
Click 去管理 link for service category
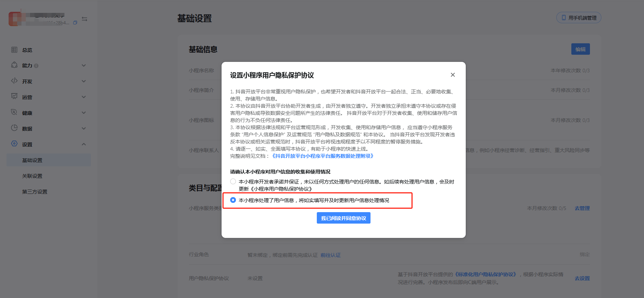pos(582,208)
